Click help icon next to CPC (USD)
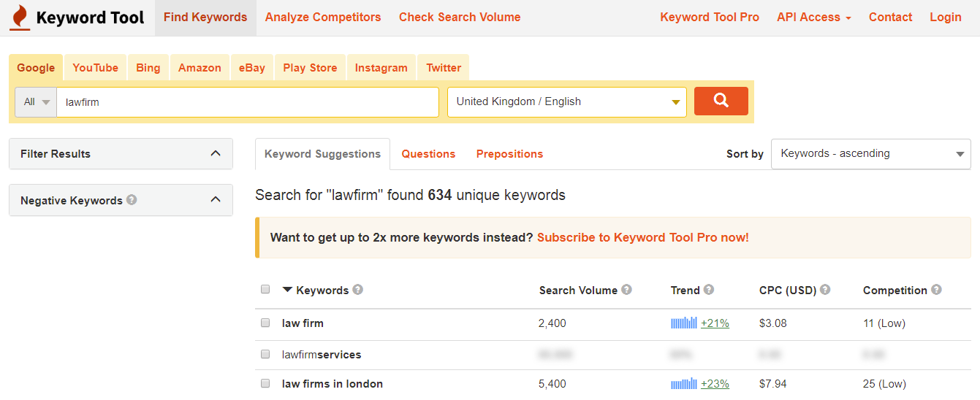This screenshot has width=980, height=400. coord(825,290)
